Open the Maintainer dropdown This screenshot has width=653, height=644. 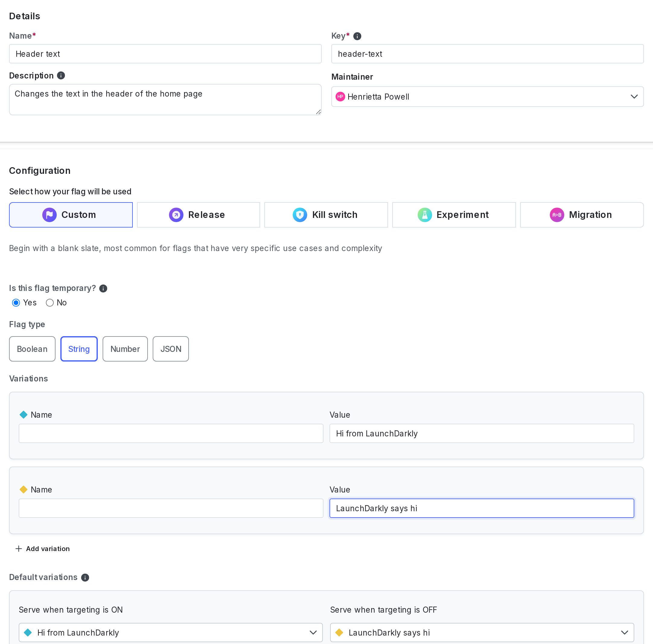point(487,97)
